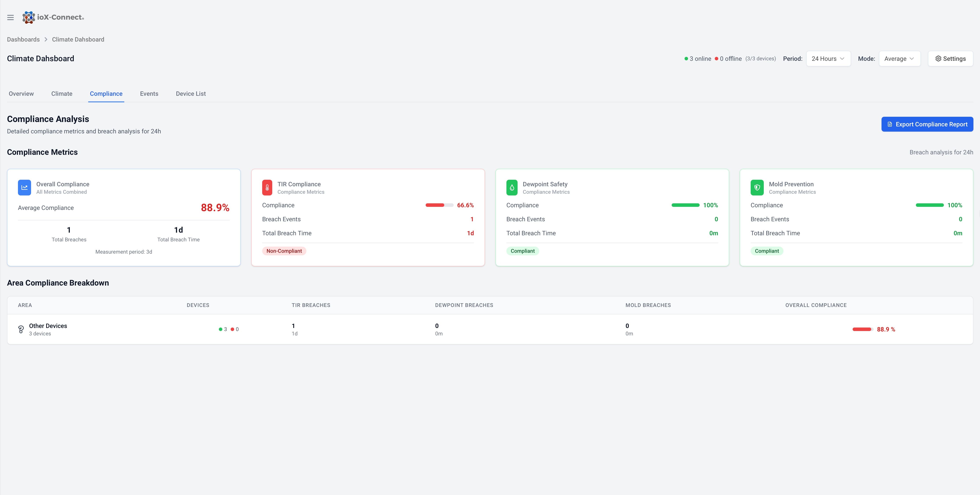Click the ioX-Connect logo
Screen dimensions: 980x495
[x=53, y=17]
